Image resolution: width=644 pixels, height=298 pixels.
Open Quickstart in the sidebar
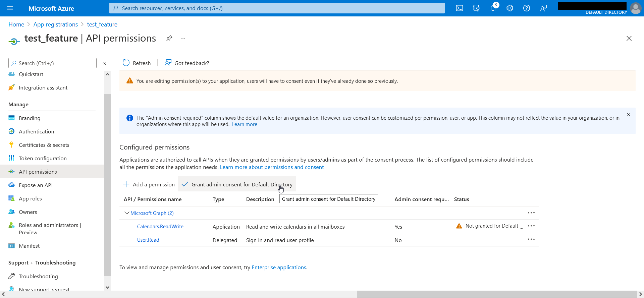coord(31,74)
